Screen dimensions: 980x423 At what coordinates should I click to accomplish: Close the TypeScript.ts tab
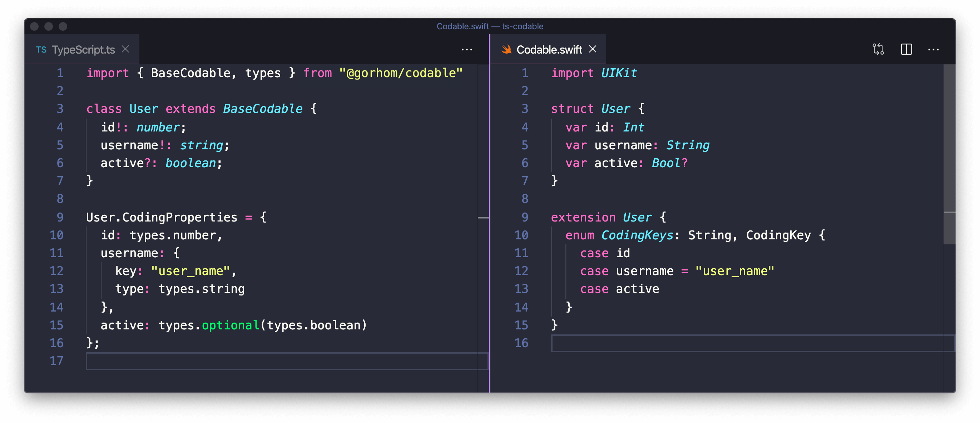click(x=125, y=49)
